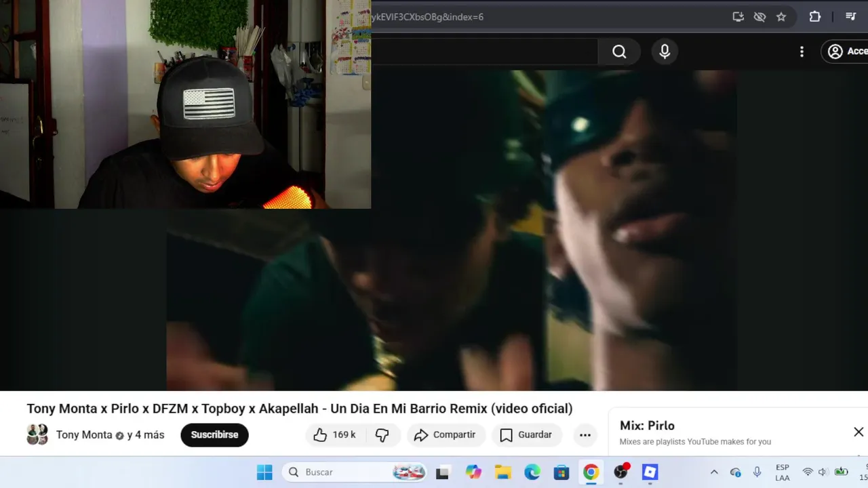Open Chrome extensions puzzle icon
The image size is (868, 488).
815,17
